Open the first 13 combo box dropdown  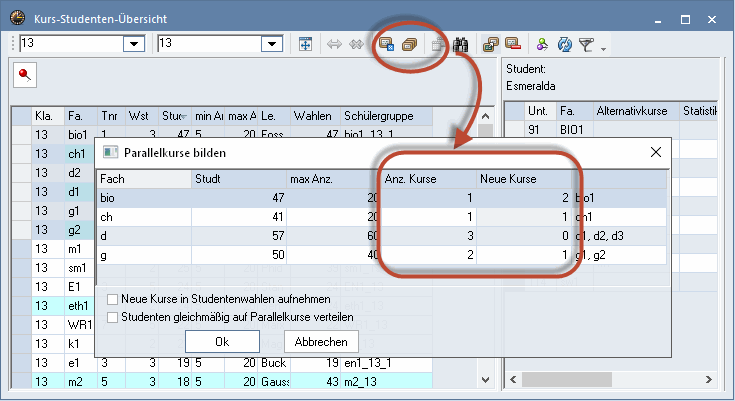[x=134, y=44]
